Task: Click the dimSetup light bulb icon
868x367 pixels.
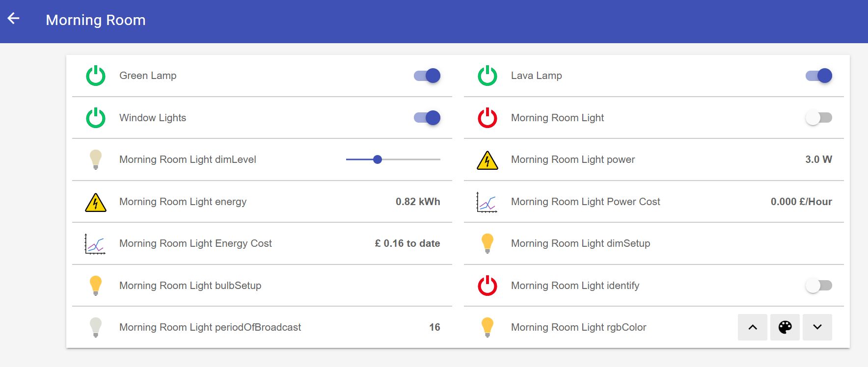Action: point(488,243)
